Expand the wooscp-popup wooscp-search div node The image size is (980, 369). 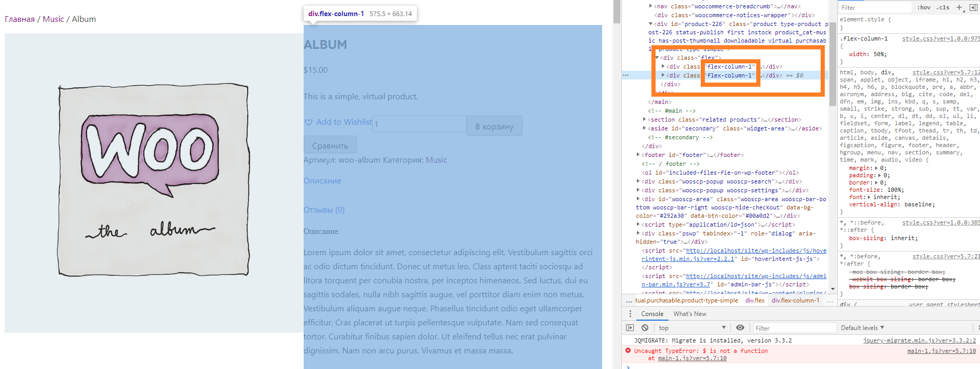(638, 181)
